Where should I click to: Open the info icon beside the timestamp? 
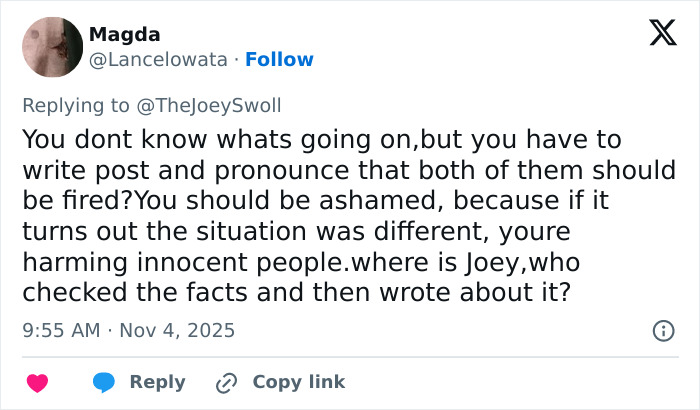pyautogui.click(x=662, y=329)
